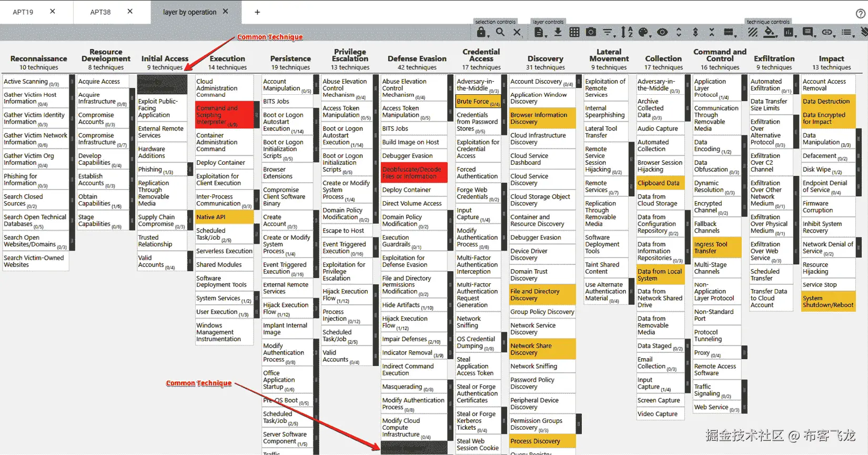This screenshot has width=868, height=455.
Task: Close the layer by operation tab
Action: point(226,11)
